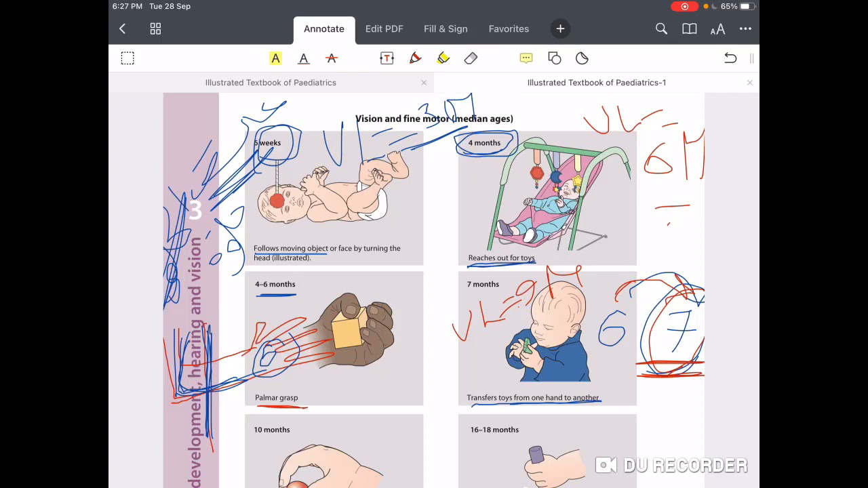Open the Edit PDF tab
Screen dimensions: 868x488
click(x=384, y=28)
